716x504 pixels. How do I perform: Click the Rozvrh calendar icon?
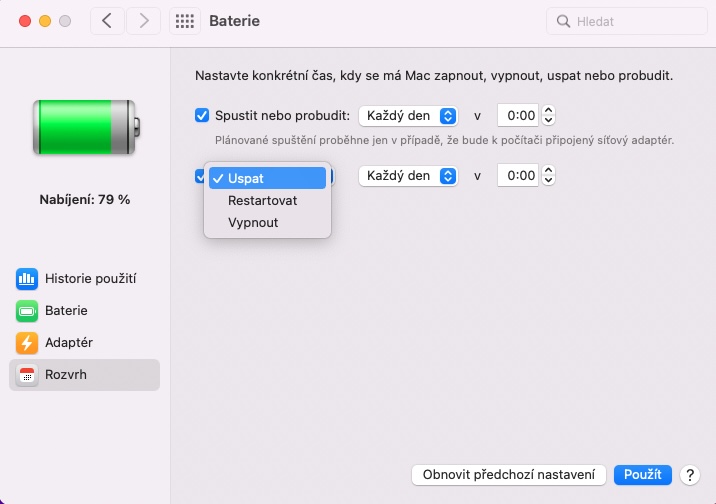pyautogui.click(x=26, y=375)
